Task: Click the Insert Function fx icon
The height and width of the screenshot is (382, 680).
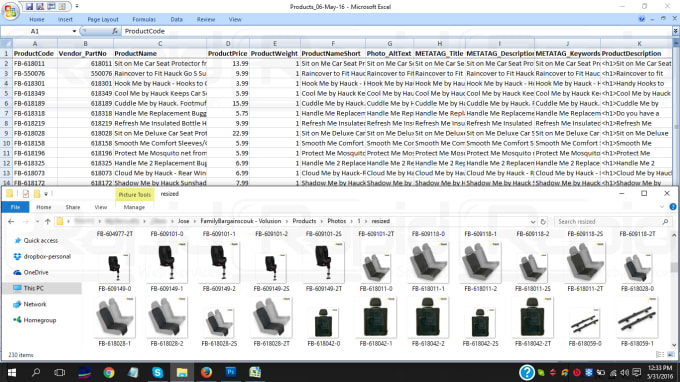Action: (114, 31)
